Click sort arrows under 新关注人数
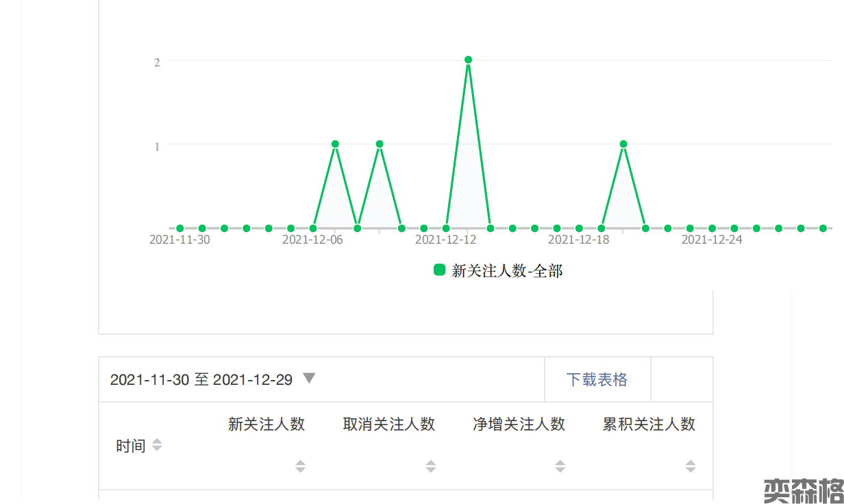The height and width of the screenshot is (504, 844). 300,466
